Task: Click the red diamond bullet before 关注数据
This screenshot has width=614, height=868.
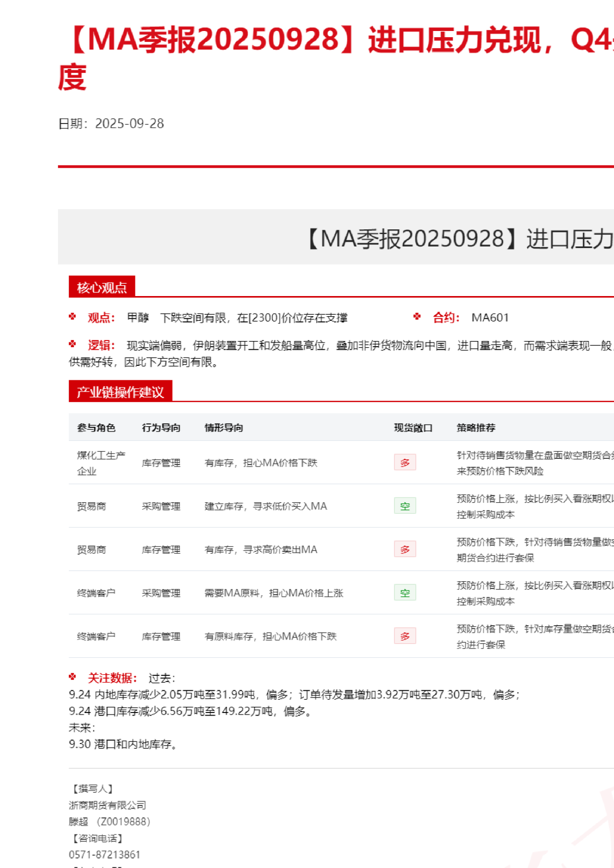Action: tap(72, 677)
